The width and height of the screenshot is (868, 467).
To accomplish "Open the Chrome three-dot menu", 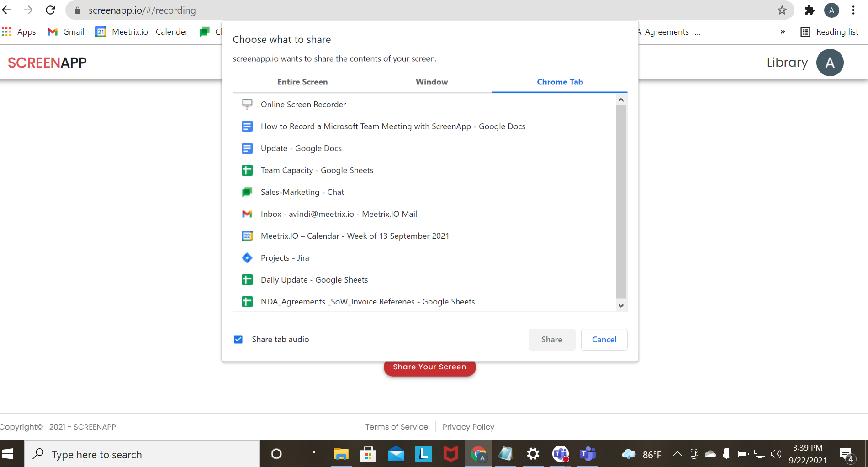I will click(853, 10).
